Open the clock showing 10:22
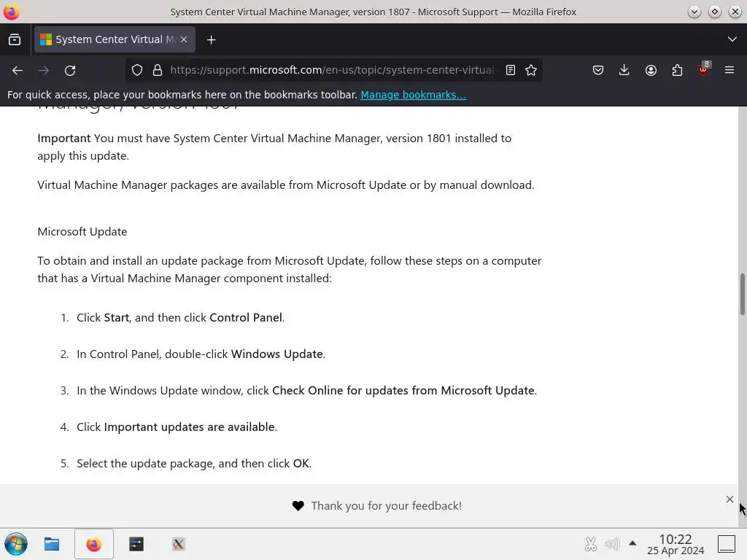The image size is (747, 560). 675,544
